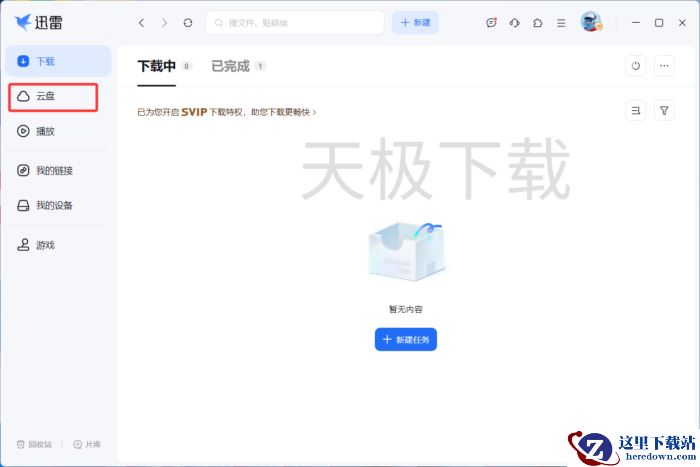This screenshot has width=700, height=467.
Task: Click the filter funnel icon
Action: click(664, 111)
